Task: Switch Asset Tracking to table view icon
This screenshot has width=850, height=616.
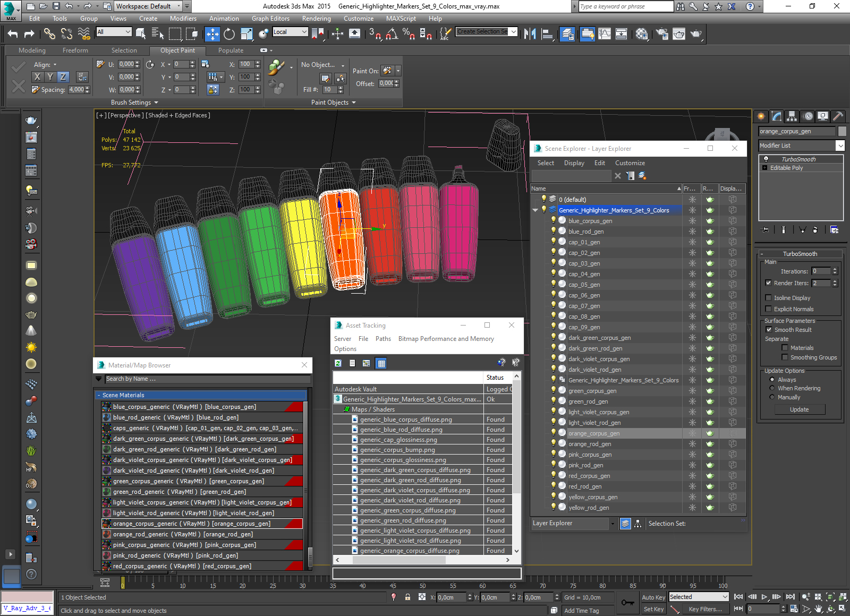Action: point(381,363)
